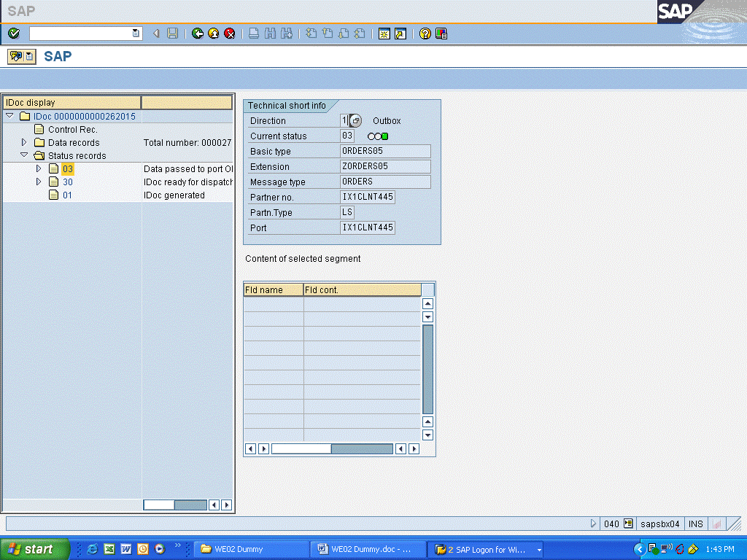Select status record 01 in tree
The height and width of the screenshot is (560, 747).
tap(67, 195)
